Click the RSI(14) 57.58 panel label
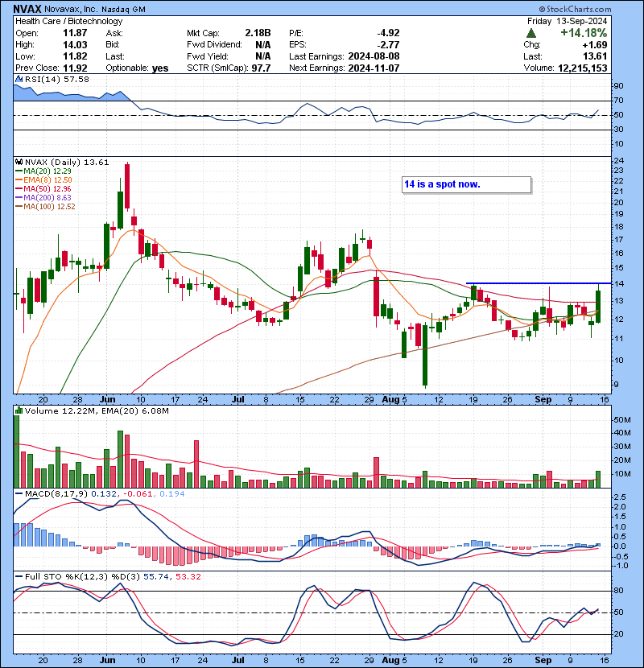Screen dimensions: 644x668 [x=57, y=79]
